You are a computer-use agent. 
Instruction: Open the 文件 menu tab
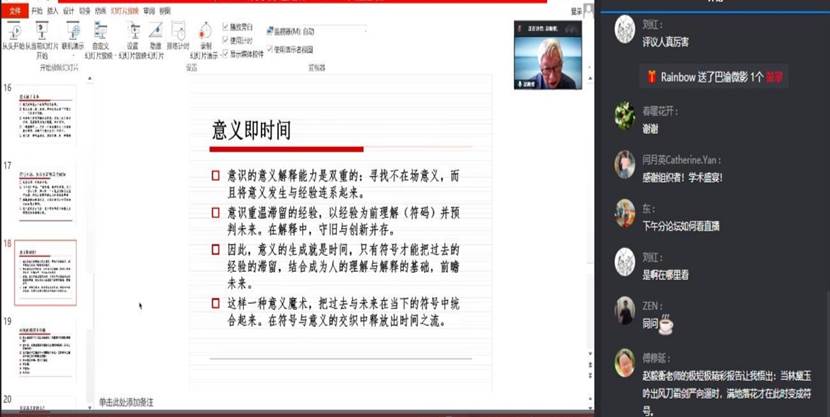(15, 9)
